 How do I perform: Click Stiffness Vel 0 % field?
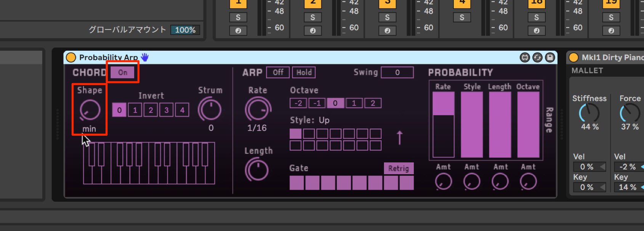point(590,167)
